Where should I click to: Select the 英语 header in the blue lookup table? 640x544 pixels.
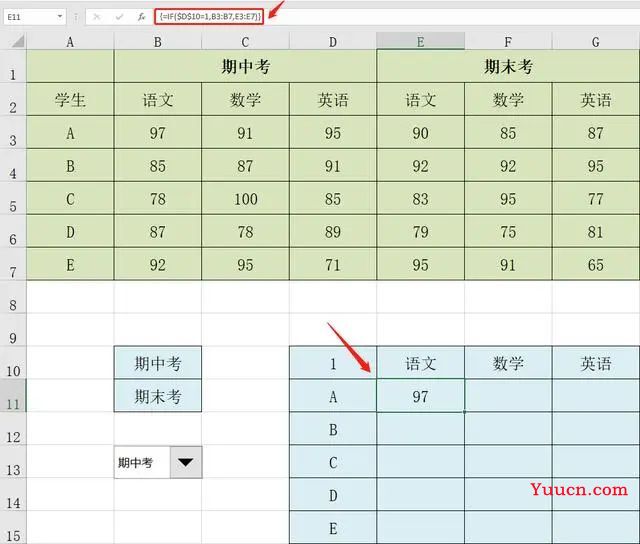596,363
